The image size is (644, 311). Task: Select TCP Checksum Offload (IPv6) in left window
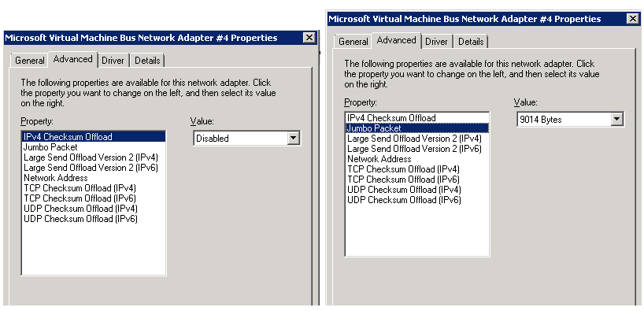94,198
